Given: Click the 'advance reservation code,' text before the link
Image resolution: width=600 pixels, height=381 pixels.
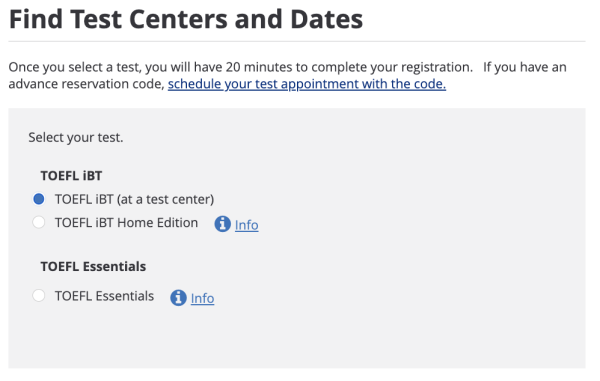Looking at the screenshot, I should pyautogui.click(x=86, y=84).
